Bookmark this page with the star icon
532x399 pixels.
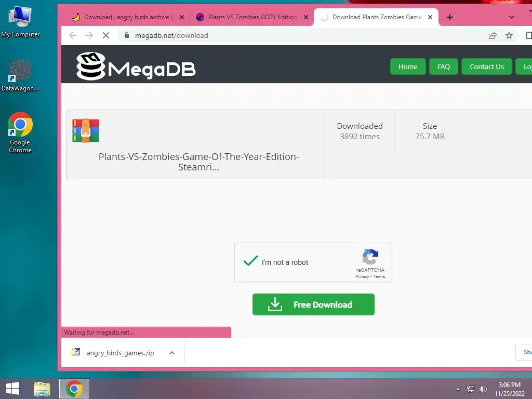pyautogui.click(x=509, y=35)
